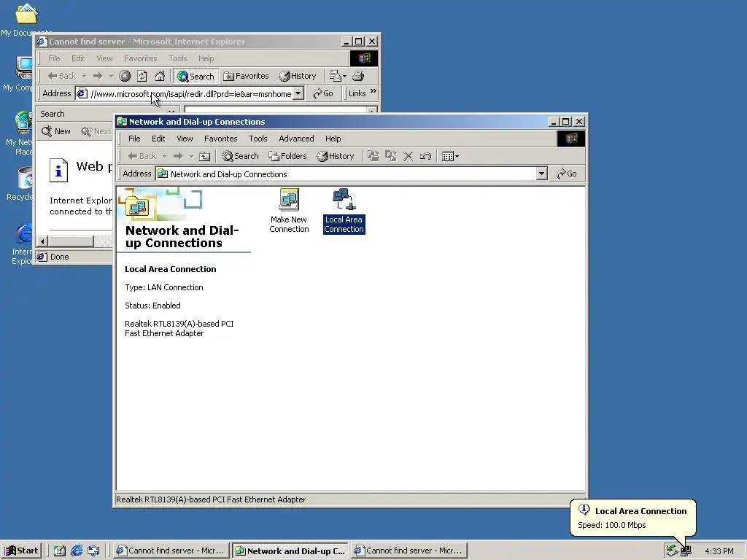Viewport: 747px width, 560px height.
Task: Click Favorites button in Internet Explorer toolbar
Action: [x=246, y=76]
